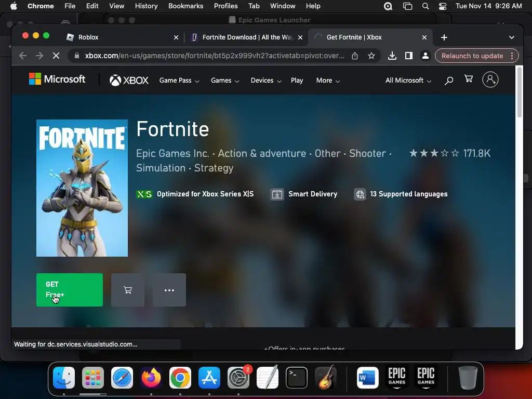Click the date and time in menu bar
The image size is (532, 399).
[488, 6]
